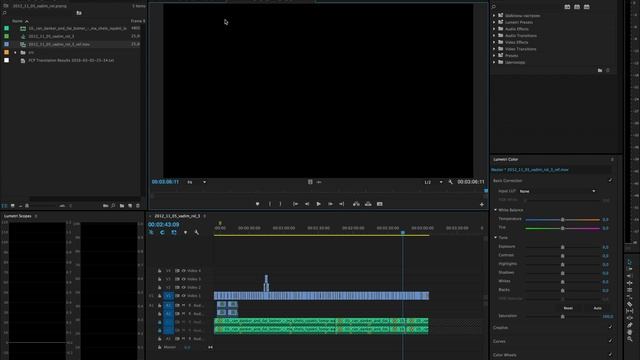Open the Curves section header
The height and width of the screenshot is (360, 640).
click(x=499, y=341)
